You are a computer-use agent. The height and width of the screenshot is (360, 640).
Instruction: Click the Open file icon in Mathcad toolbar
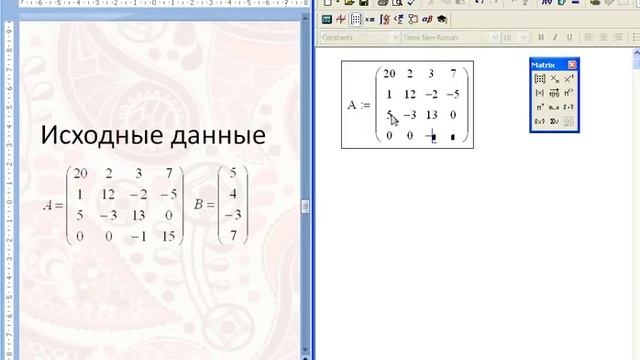coord(348,3)
